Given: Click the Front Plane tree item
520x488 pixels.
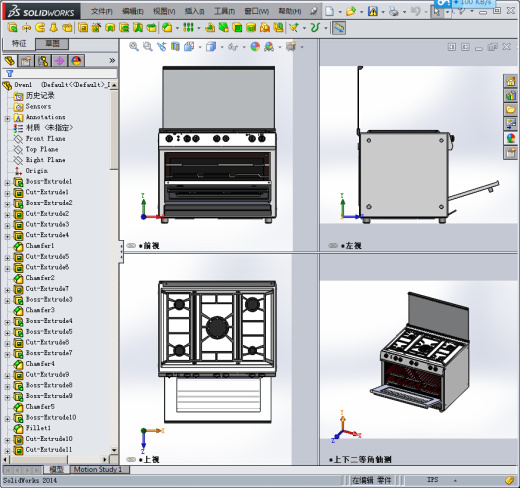Looking at the screenshot, I should [x=46, y=139].
